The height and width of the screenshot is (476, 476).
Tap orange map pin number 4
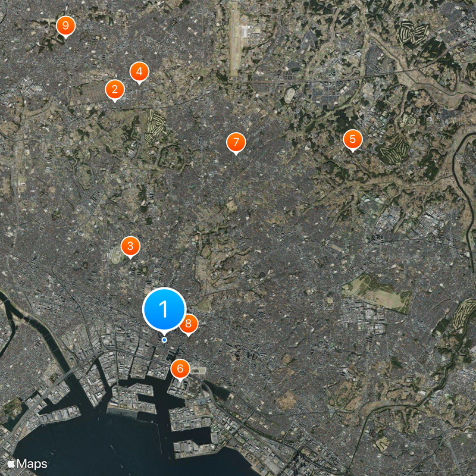pos(139,71)
